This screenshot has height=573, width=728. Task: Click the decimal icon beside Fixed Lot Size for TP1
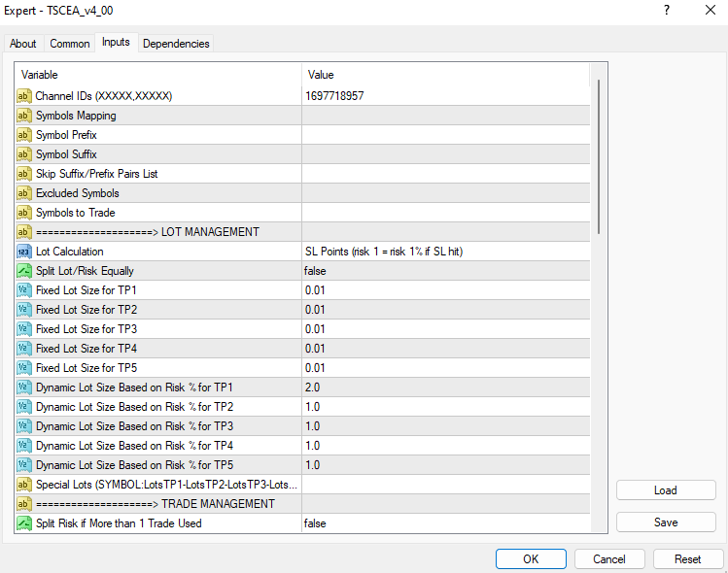(x=24, y=290)
